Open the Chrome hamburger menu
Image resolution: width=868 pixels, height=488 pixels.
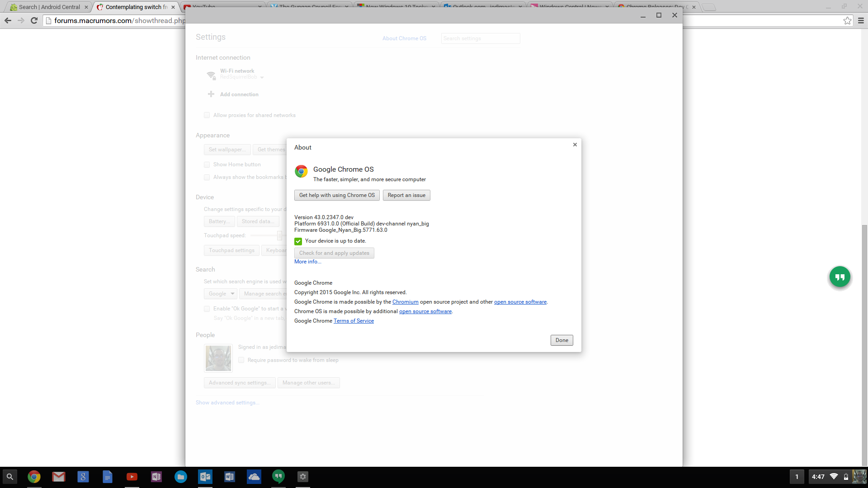click(x=861, y=20)
